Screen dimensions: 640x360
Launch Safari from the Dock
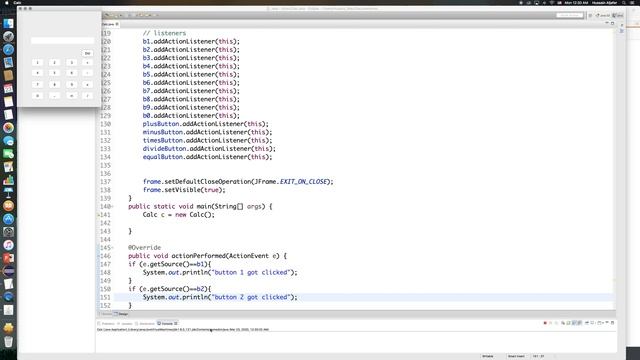click(x=8, y=50)
